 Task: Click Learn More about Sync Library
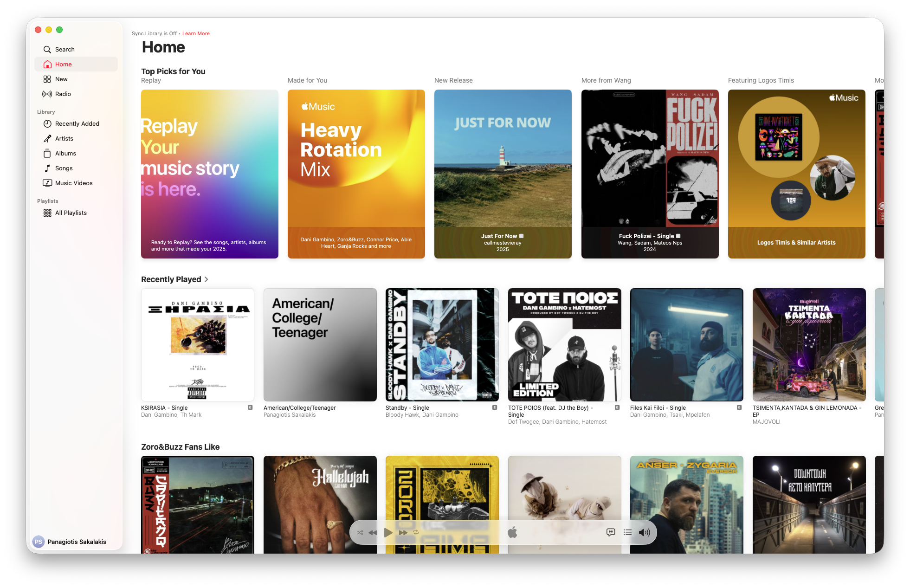[x=196, y=33]
